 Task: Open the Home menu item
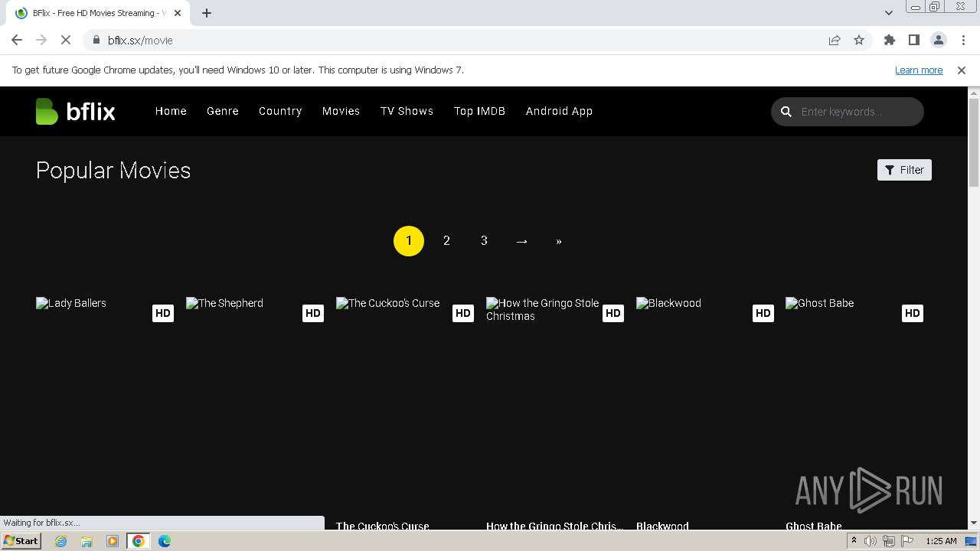click(171, 111)
